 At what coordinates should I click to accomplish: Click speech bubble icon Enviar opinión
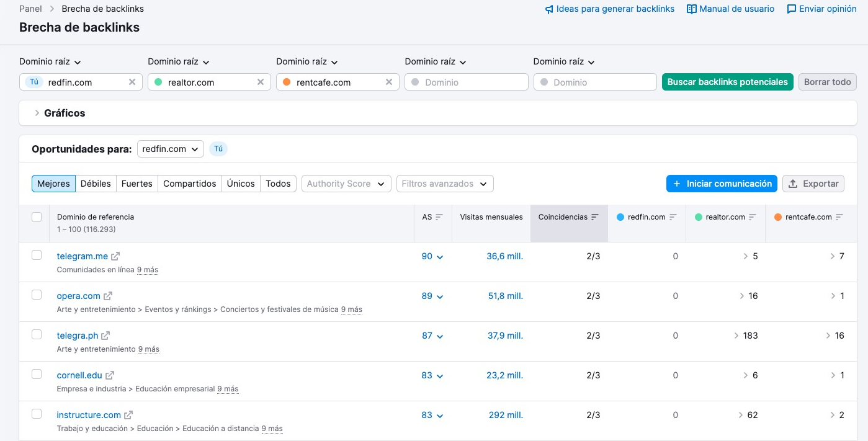click(792, 9)
